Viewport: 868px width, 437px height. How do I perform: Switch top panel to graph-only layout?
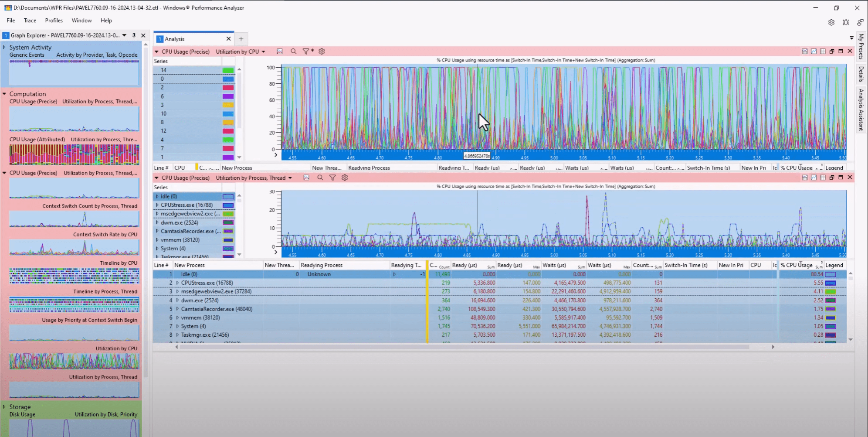[814, 51]
